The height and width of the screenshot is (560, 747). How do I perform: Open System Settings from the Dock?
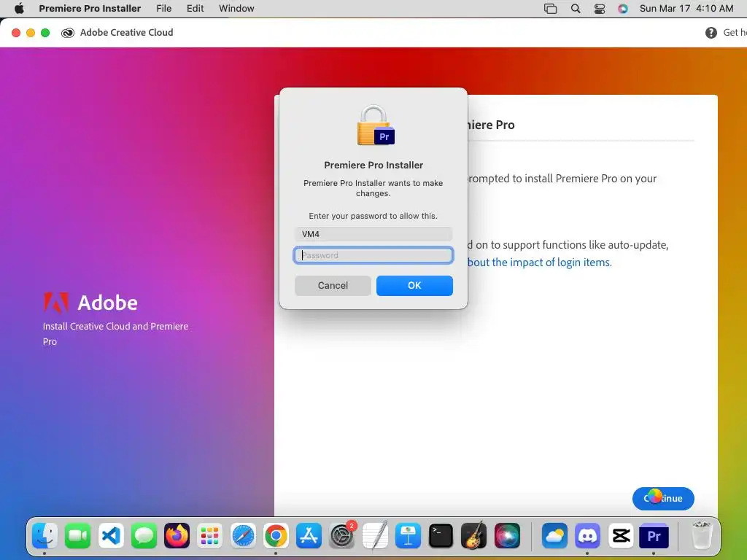[x=342, y=536]
